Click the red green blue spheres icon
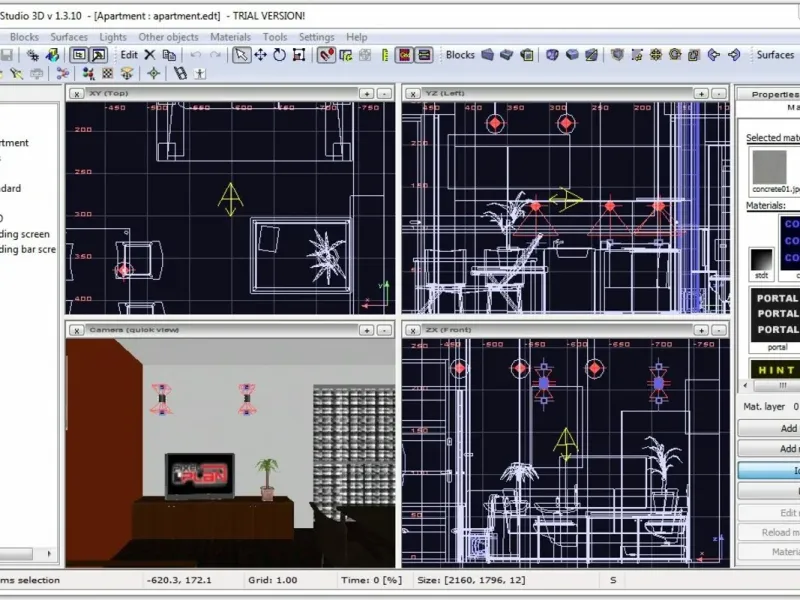The height and width of the screenshot is (600, 800). 88,74
